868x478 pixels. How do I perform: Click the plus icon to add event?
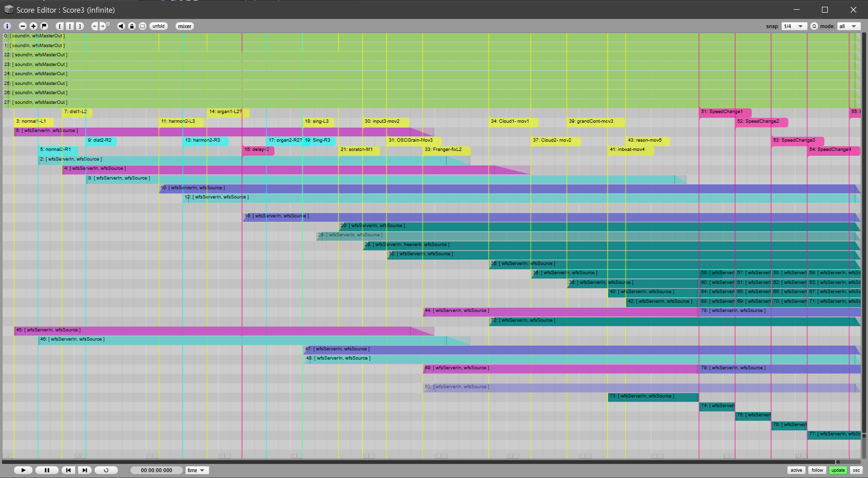point(33,26)
